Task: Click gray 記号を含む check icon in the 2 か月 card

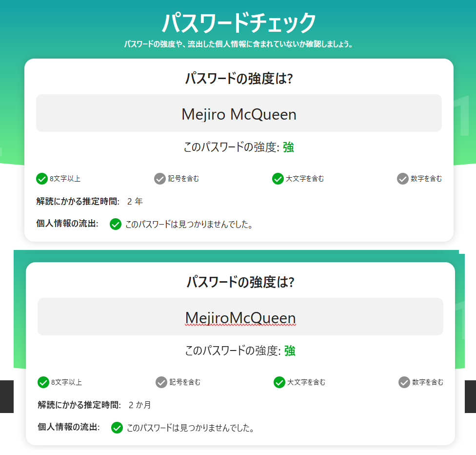Action: [x=161, y=382]
